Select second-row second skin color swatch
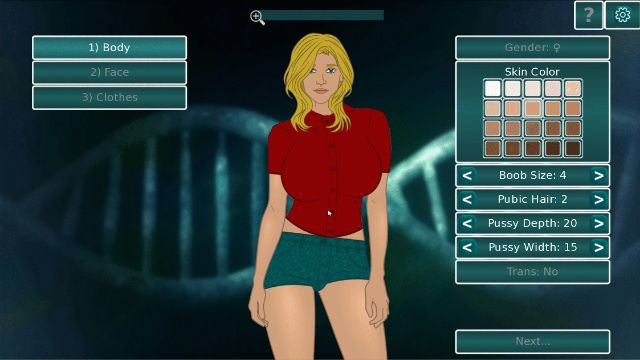 tap(513, 109)
